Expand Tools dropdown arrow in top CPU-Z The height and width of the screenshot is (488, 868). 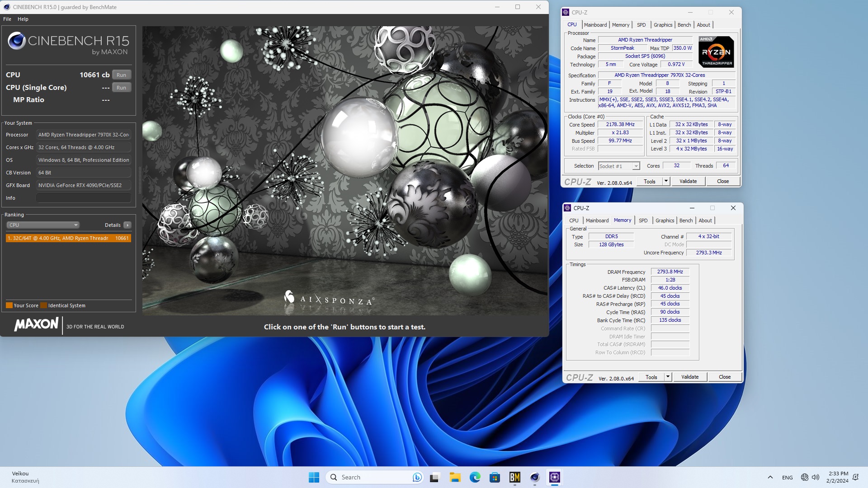coord(666,182)
